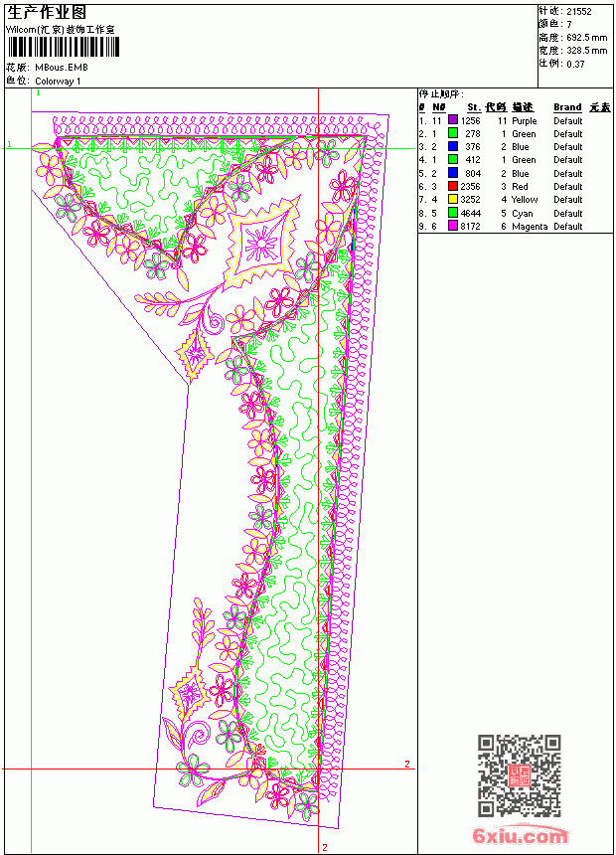Screen dimensions: 616x855
Task: Pick the magenta swatch beside 8172 stitches
Action: (x=452, y=226)
